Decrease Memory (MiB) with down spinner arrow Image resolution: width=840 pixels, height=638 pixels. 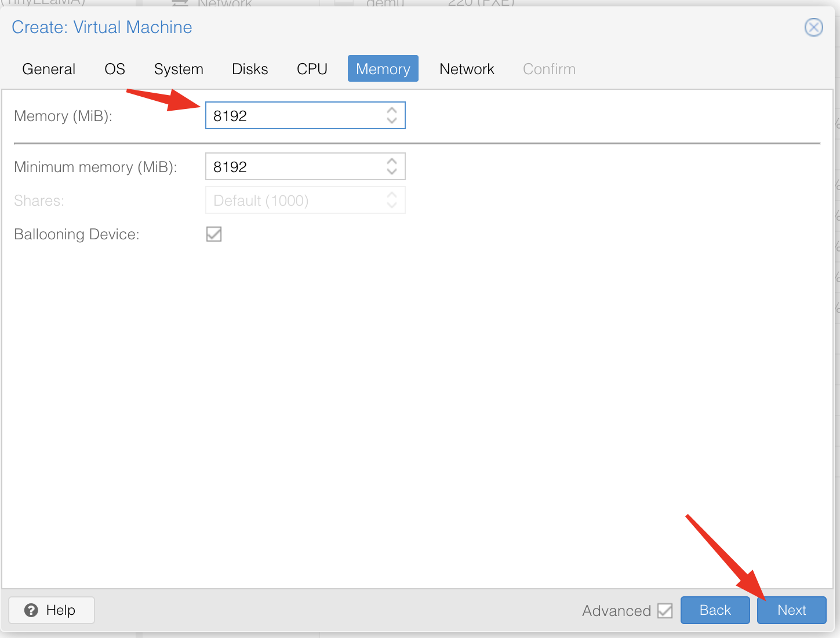pyautogui.click(x=392, y=121)
